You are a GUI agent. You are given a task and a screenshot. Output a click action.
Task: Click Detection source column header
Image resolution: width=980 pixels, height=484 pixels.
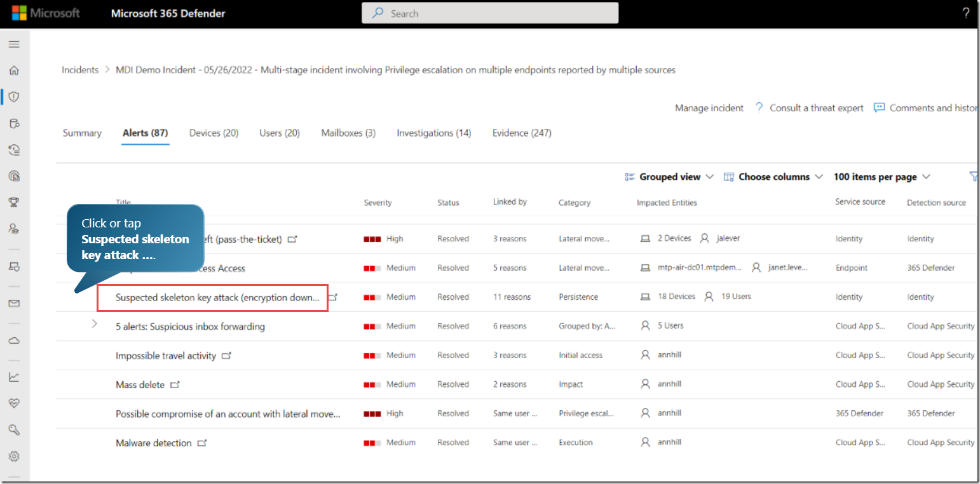[x=936, y=203]
